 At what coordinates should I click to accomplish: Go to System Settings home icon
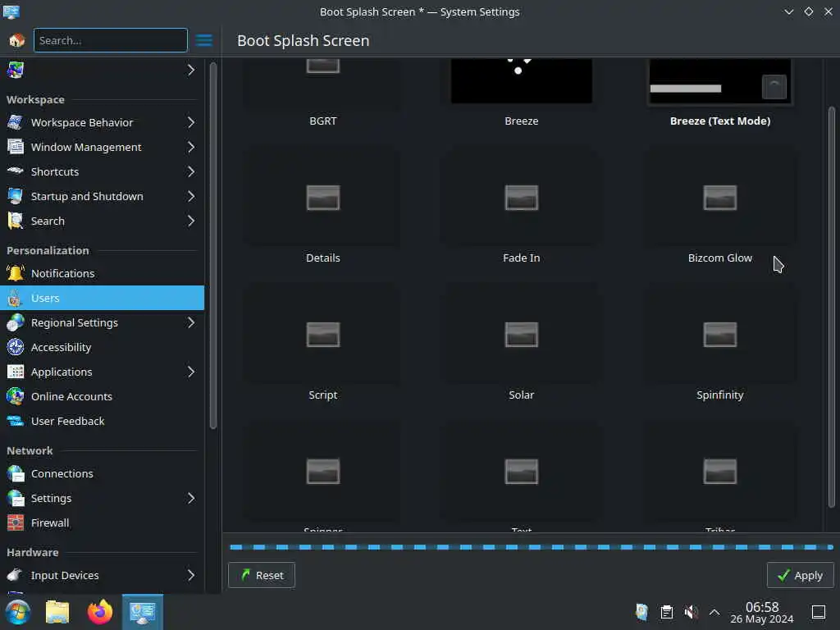tap(16, 40)
